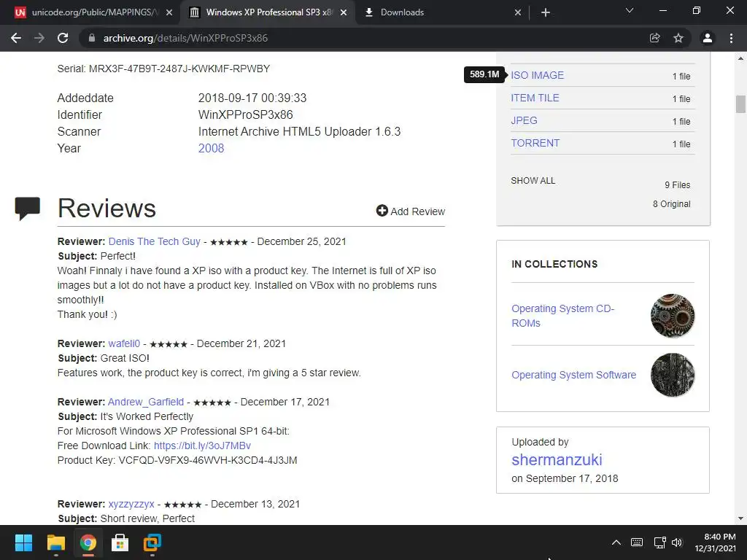Click the Operating System Software thumbnail

[x=672, y=375]
